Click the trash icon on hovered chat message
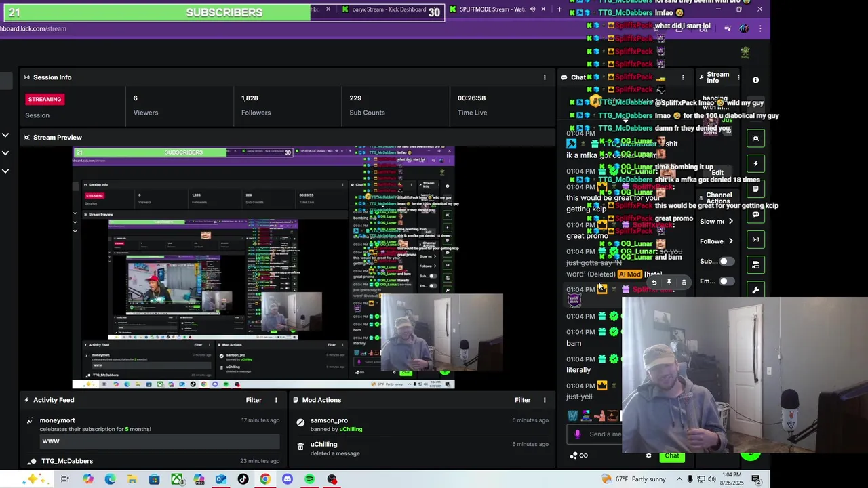868x488 pixels. (684, 283)
